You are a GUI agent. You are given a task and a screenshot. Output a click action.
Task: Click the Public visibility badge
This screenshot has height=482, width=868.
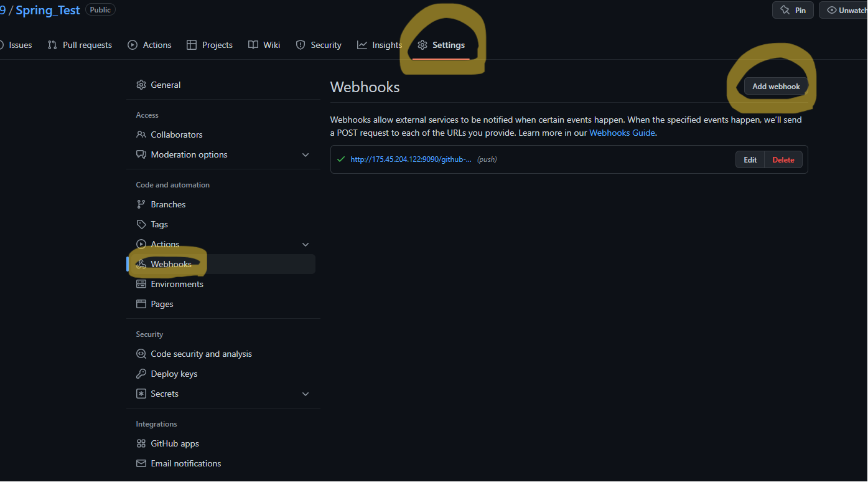click(100, 10)
